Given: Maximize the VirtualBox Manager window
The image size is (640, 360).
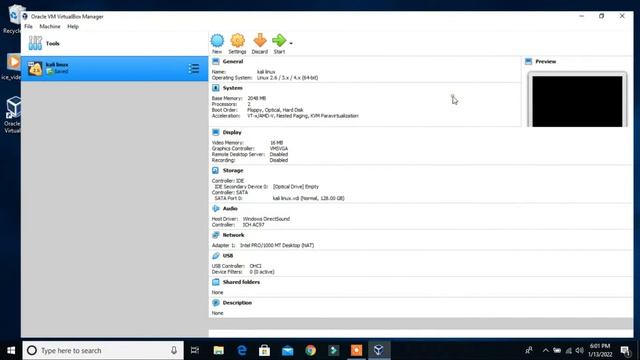Looking at the screenshot, I should point(601,16).
